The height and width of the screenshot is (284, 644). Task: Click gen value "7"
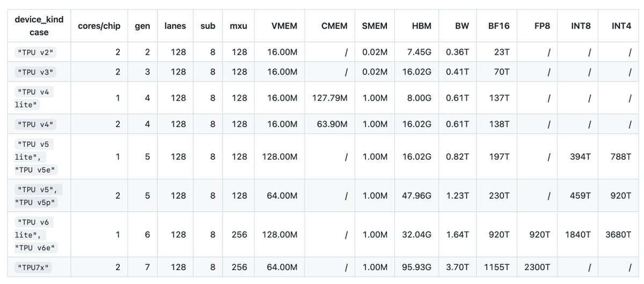coord(147,267)
